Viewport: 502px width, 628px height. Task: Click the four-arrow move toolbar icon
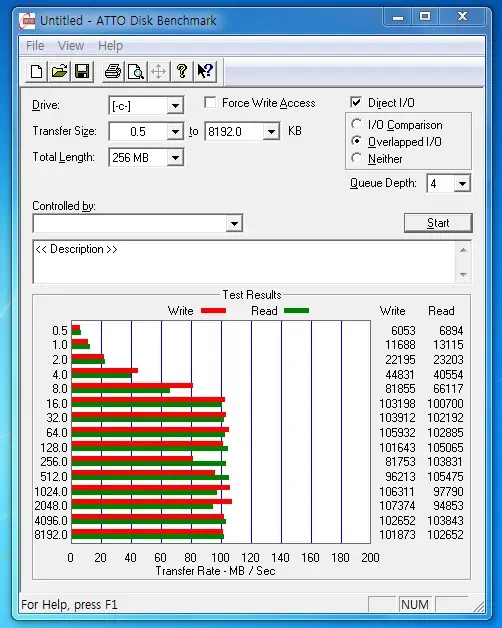point(159,72)
